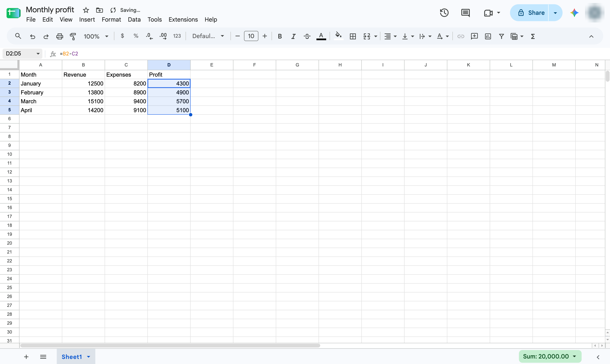Hide the menus with caret button
The height and width of the screenshot is (364, 610).
click(591, 36)
